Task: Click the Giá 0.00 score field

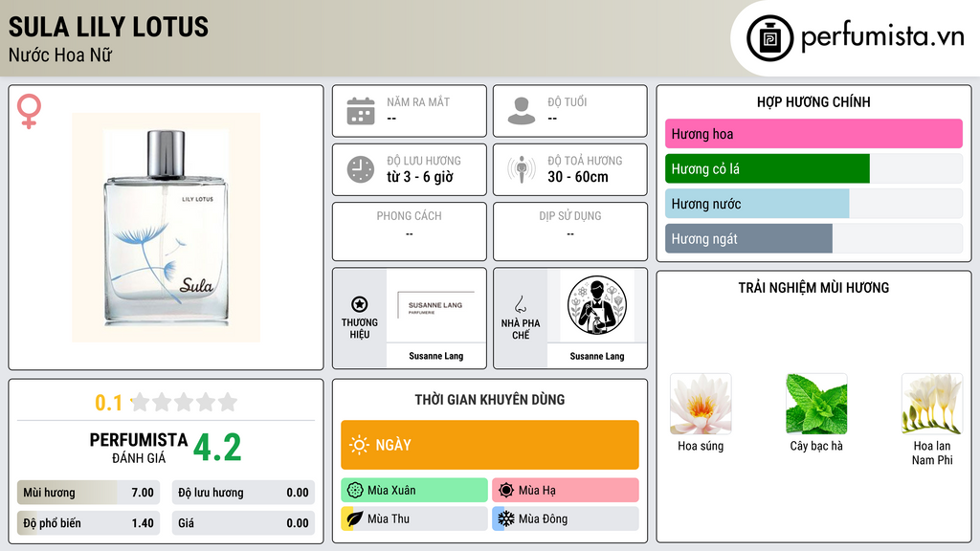Action: click(x=243, y=523)
